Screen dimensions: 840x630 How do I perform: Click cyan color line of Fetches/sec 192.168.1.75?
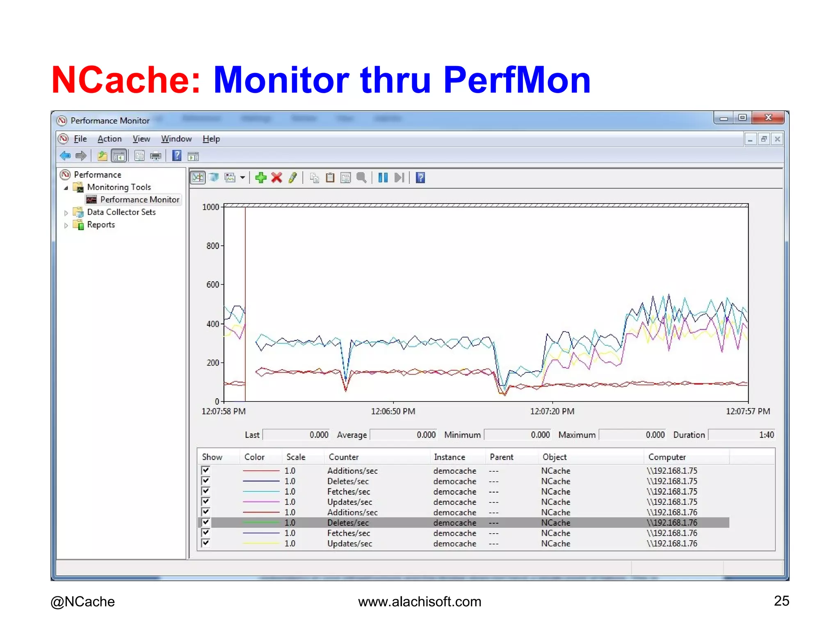(261, 491)
